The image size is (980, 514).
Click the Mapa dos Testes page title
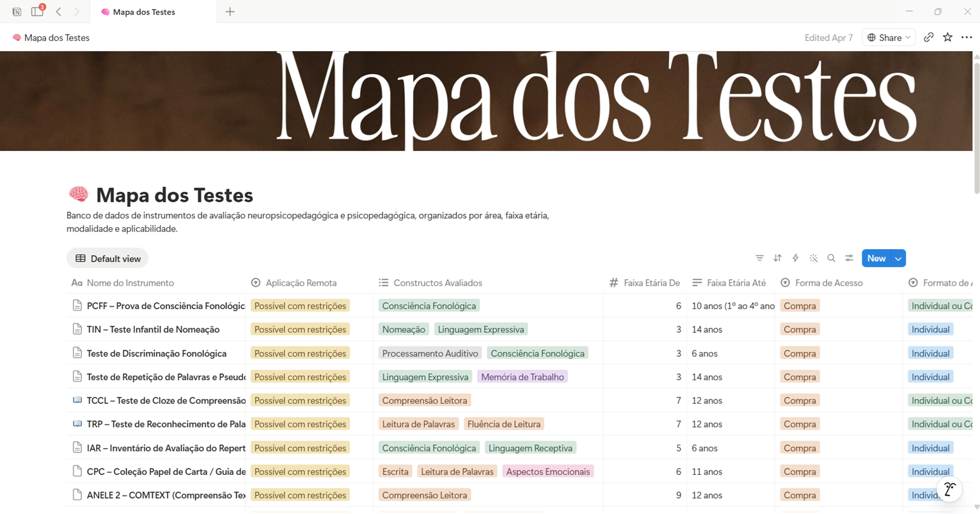(x=175, y=195)
